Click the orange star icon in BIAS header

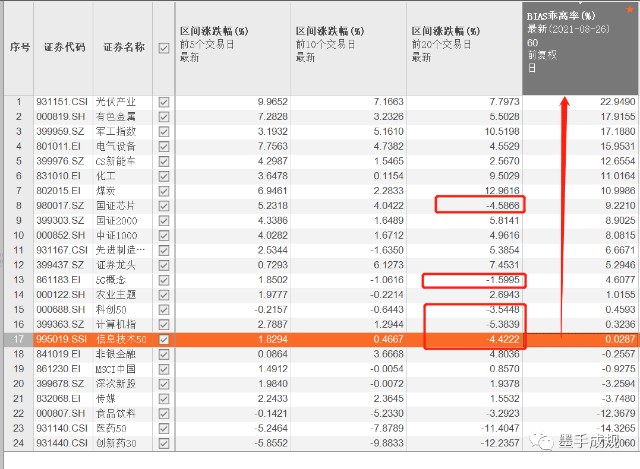click(630, 9)
